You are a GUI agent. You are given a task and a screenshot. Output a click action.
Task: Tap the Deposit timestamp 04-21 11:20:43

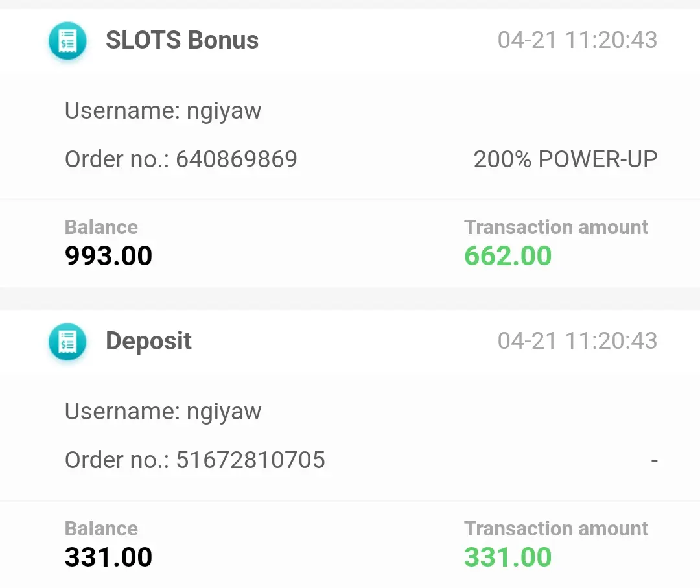577,341
